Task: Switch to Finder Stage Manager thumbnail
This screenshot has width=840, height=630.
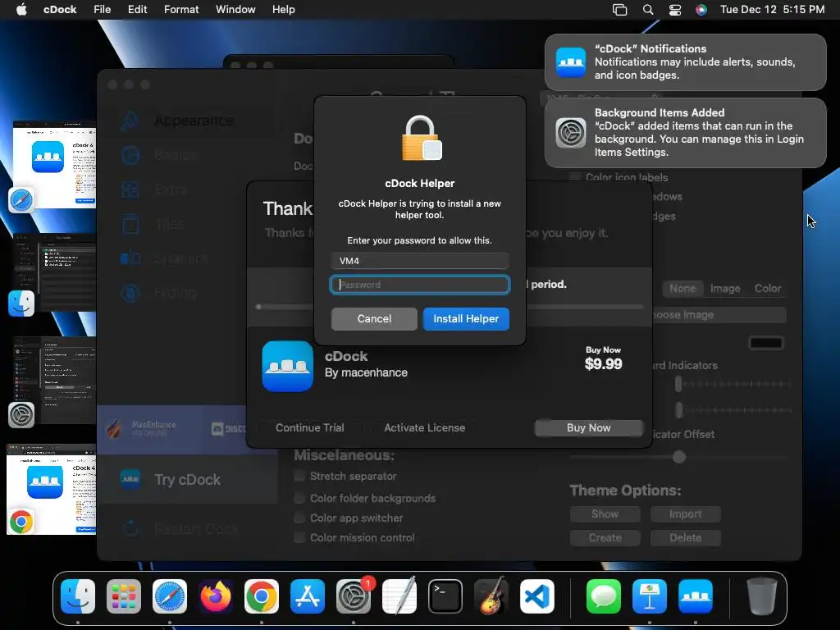Action: [54, 273]
